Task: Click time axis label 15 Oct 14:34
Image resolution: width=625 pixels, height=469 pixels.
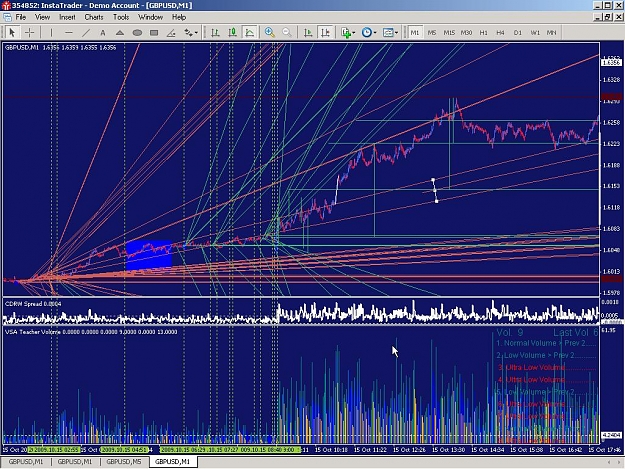Action: point(488,449)
